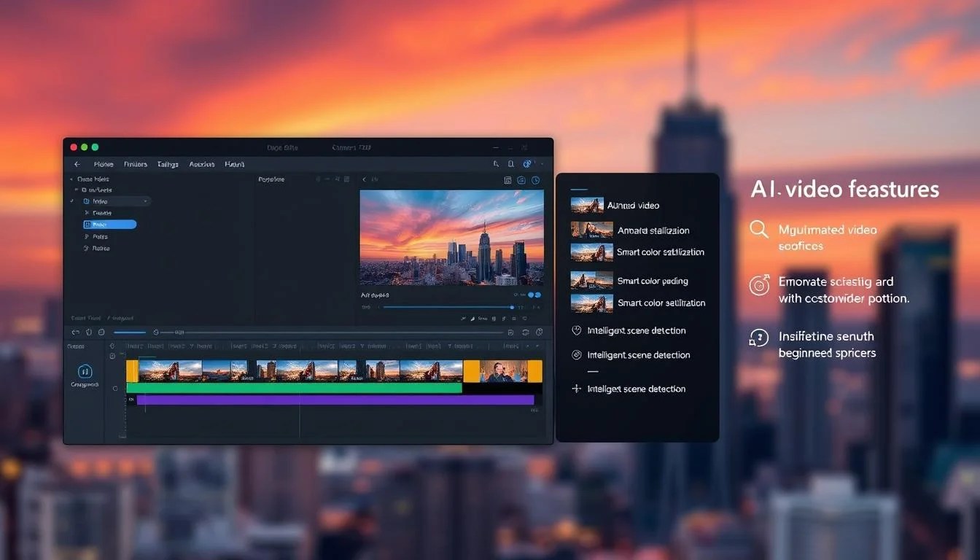
Task: Click the history clock icon above the preview
Action: [x=536, y=179]
